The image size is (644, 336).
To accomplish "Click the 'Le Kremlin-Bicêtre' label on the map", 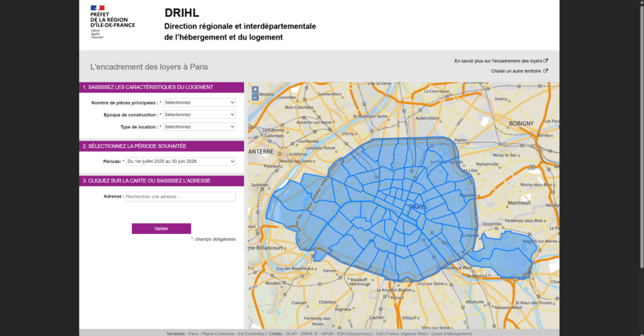I will pyautogui.click(x=394, y=290).
